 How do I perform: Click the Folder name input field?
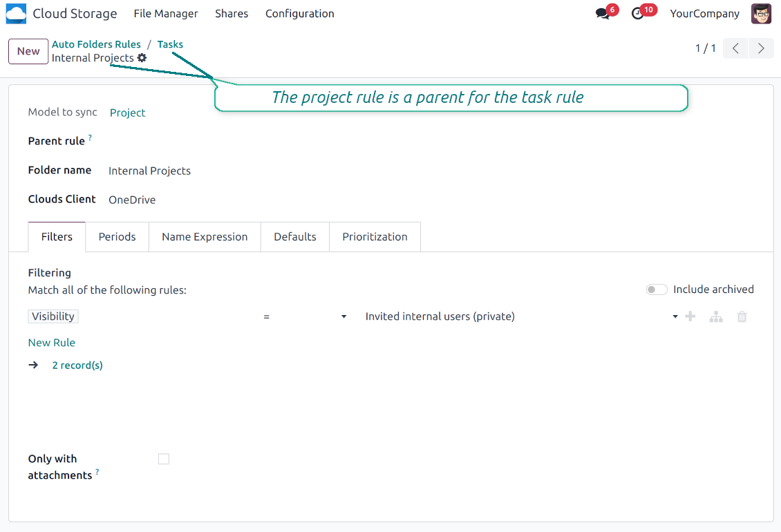coord(276,171)
